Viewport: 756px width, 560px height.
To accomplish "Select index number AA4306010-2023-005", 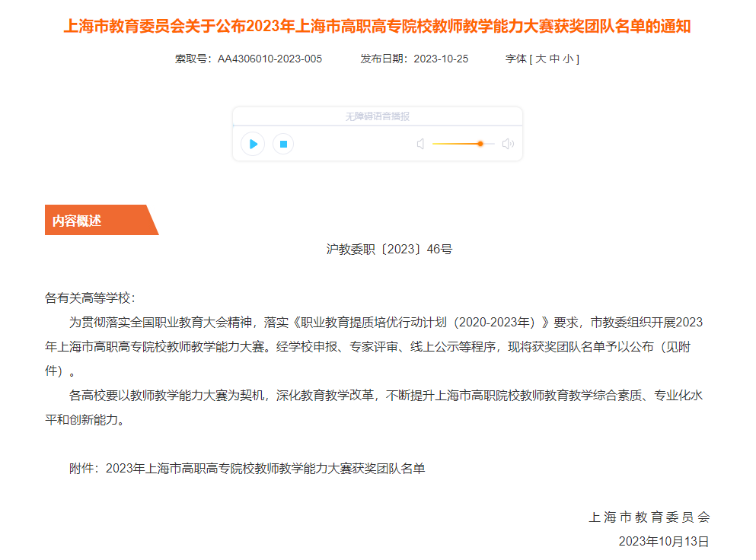I will (x=270, y=59).
